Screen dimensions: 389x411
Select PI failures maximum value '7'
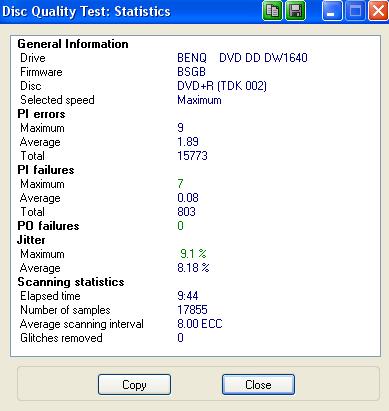pos(180,184)
